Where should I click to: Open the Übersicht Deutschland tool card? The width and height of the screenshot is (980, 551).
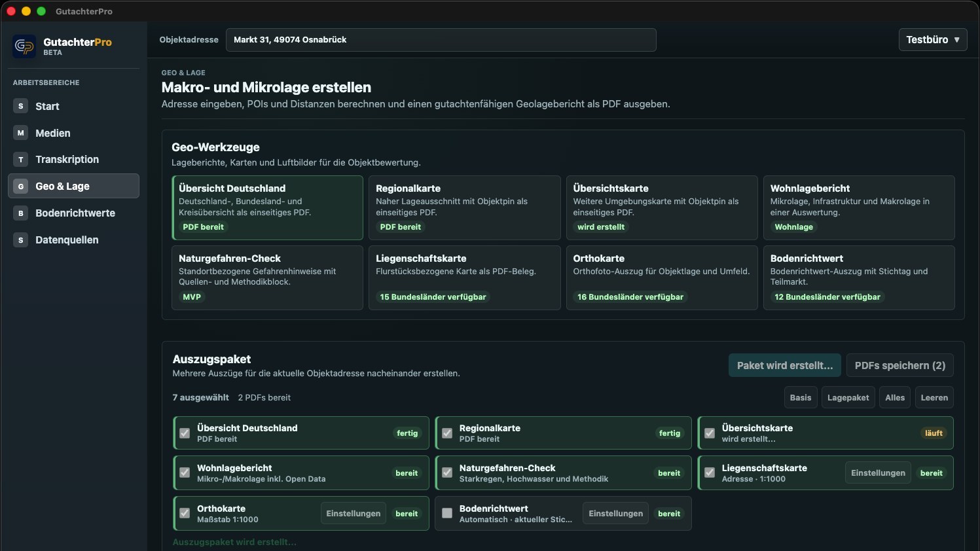point(267,207)
